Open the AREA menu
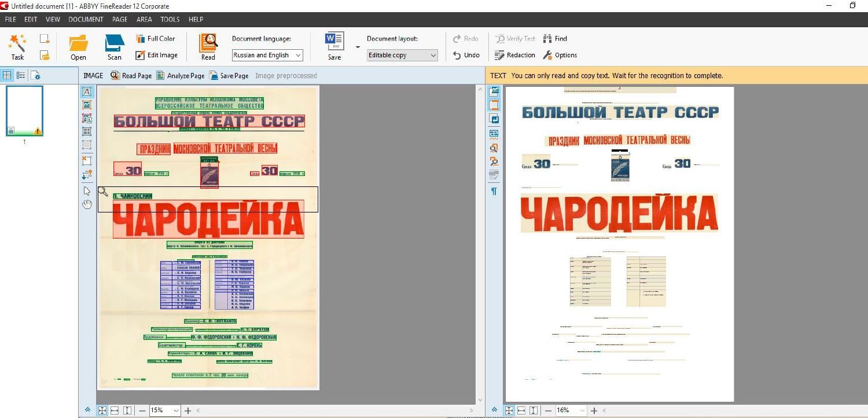The height and width of the screenshot is (418, 868). tap(144, 19)
